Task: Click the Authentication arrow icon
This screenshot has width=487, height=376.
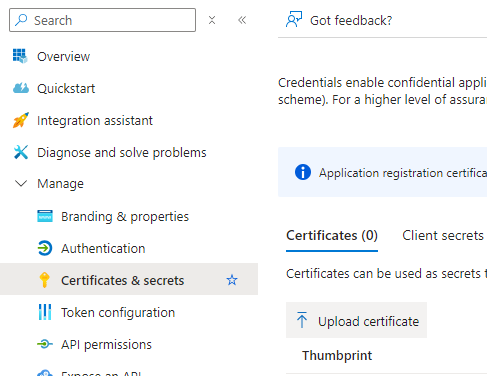Action: click(x=45, y=248)
